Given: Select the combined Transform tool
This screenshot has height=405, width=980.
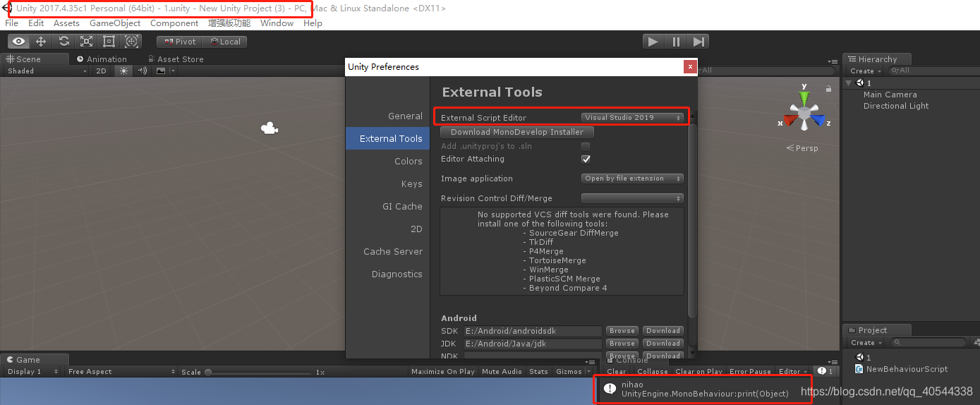Looking at the screenshot, I should pos(131,42).
